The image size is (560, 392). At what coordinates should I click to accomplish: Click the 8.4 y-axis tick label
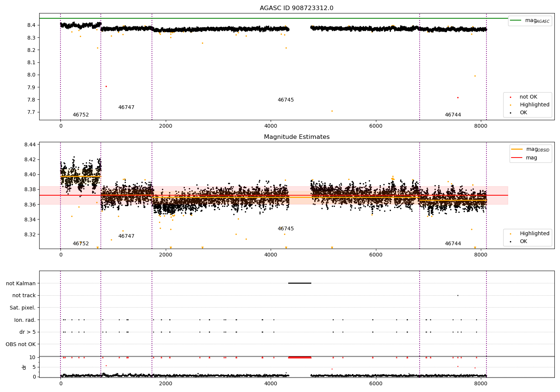click(x=31, y=25)
